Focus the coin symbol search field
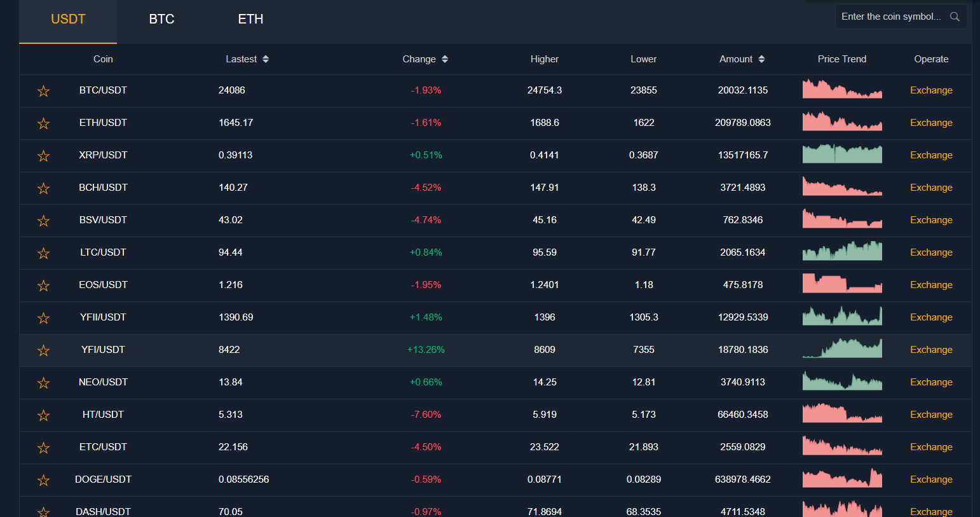 (x=891, y=17)
